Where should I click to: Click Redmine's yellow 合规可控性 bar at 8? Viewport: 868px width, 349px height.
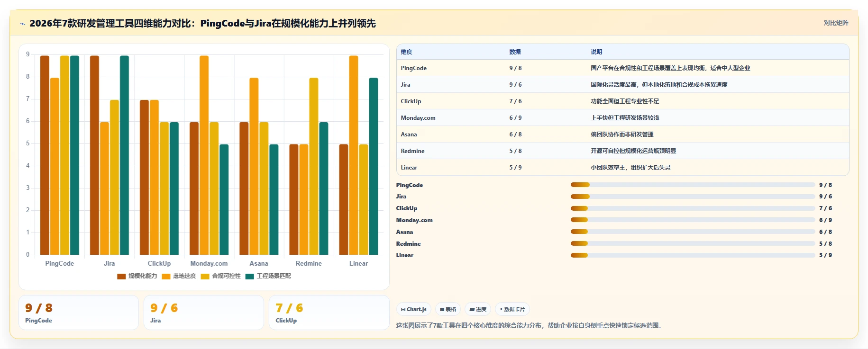(314, 166)
